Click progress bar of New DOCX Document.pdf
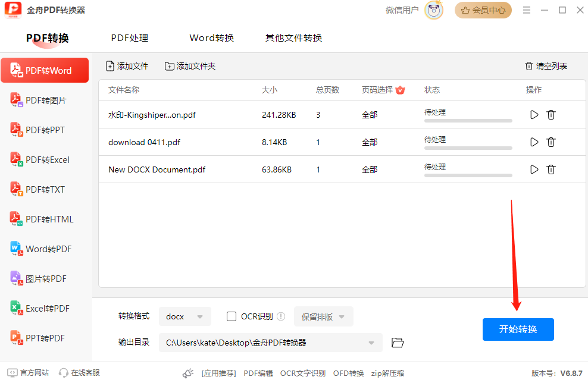 (468, 175)
